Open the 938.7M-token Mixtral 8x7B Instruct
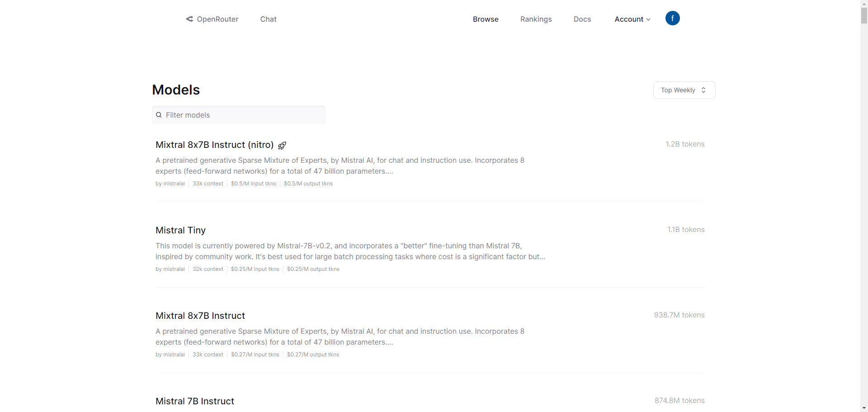868x412 pixels. tap(200, 316)
